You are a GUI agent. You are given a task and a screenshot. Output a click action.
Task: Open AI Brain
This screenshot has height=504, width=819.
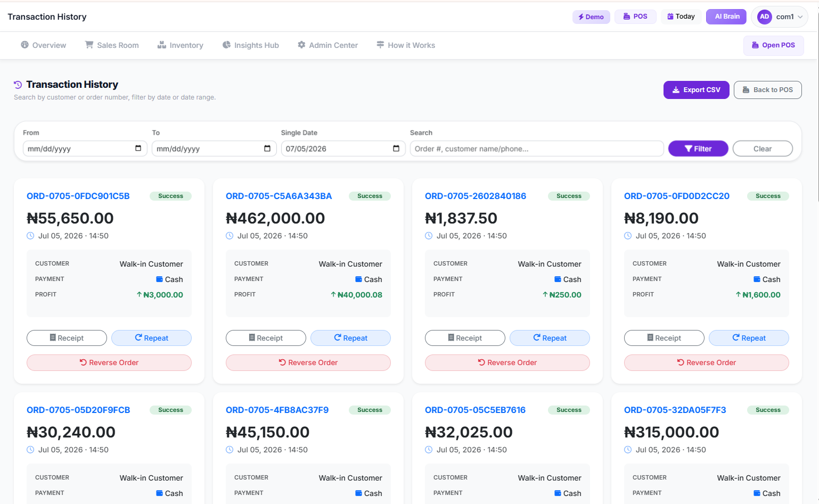(727, 16)
